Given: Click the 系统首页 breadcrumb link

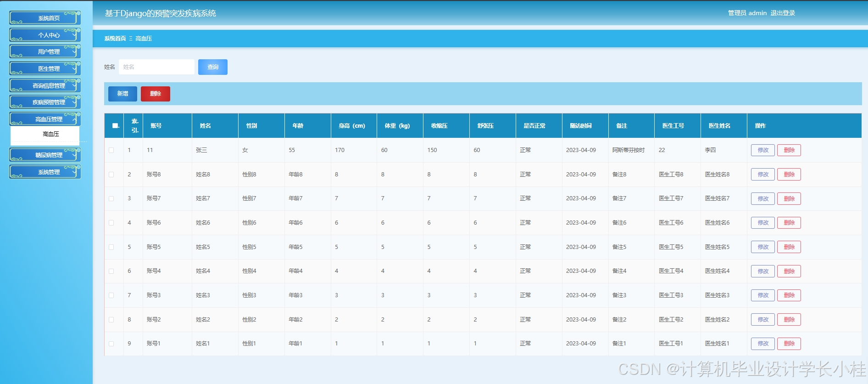Looking at the screenshot, I should click(115, 39).
